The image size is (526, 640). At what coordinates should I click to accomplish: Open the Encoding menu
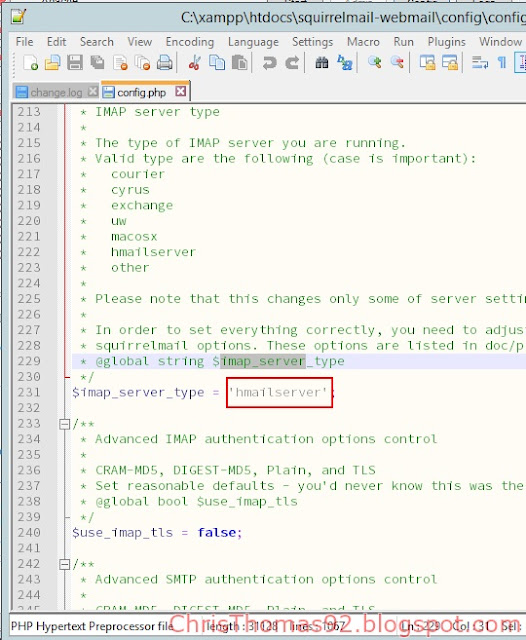pos(190,42)
